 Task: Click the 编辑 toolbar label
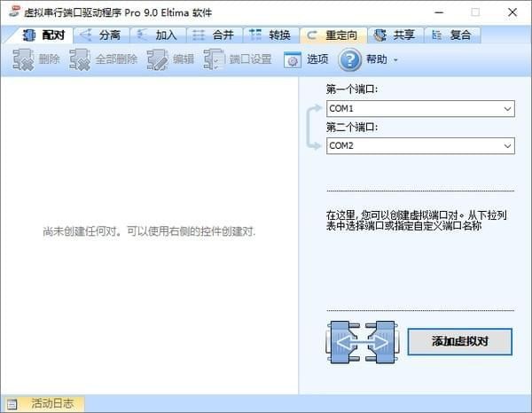pos(184,59)
